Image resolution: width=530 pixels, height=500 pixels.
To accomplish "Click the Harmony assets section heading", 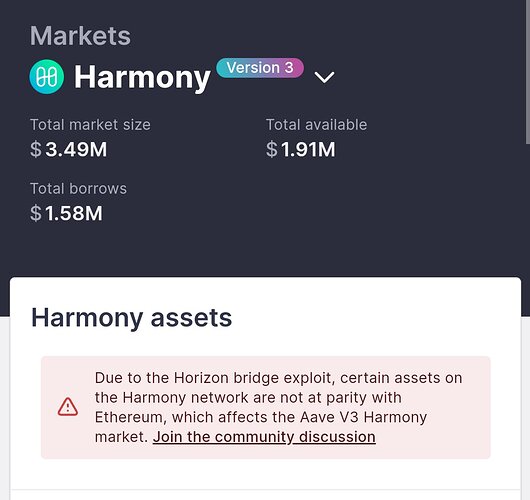I will tap(131, 318).
